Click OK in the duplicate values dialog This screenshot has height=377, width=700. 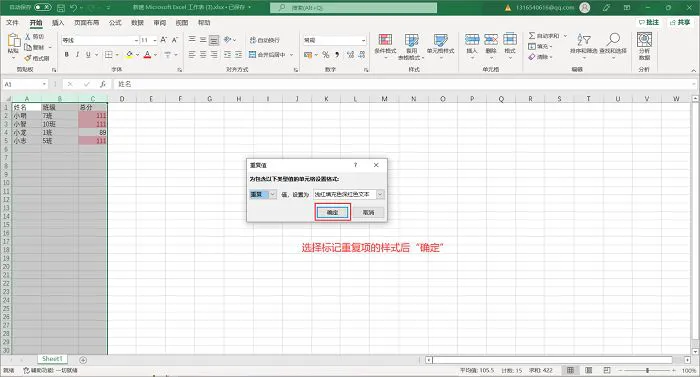[x=332, y=213]
